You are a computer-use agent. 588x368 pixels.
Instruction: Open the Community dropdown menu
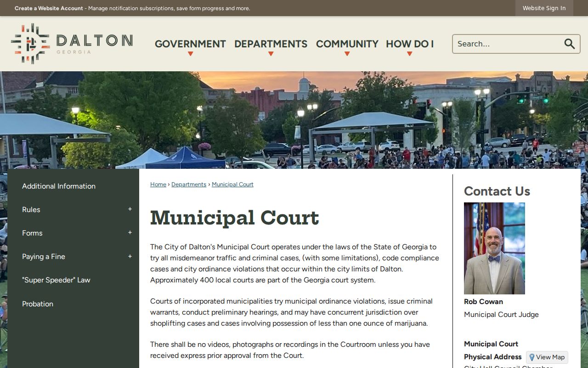(x=347, y=44)
